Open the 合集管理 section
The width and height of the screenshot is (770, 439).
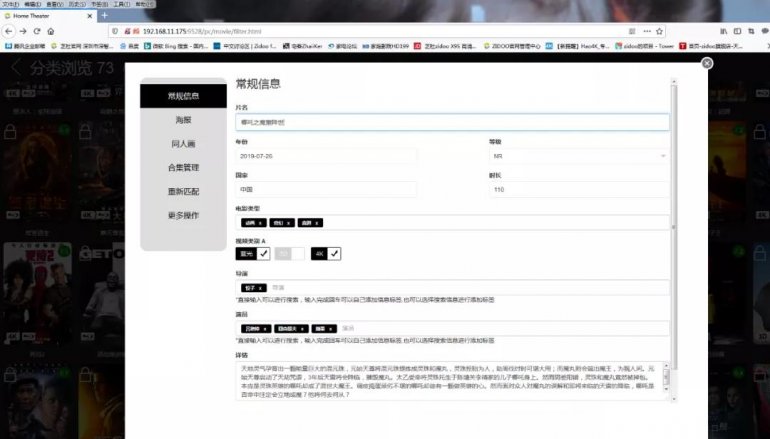(183, 167)
